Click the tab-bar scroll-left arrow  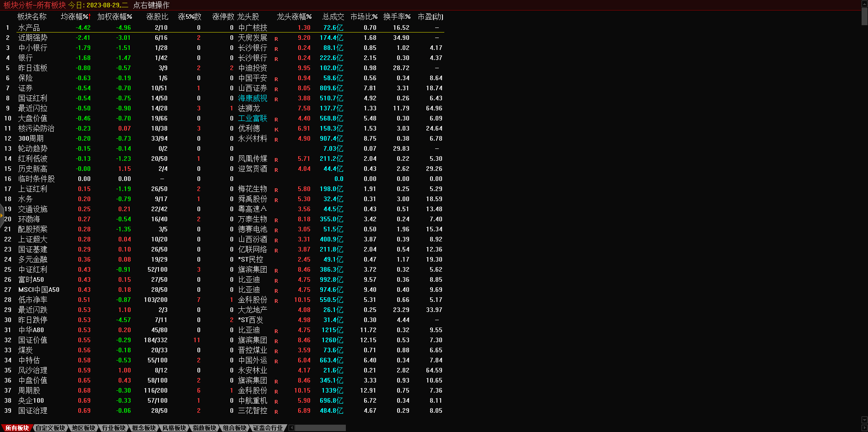point(291,428)
